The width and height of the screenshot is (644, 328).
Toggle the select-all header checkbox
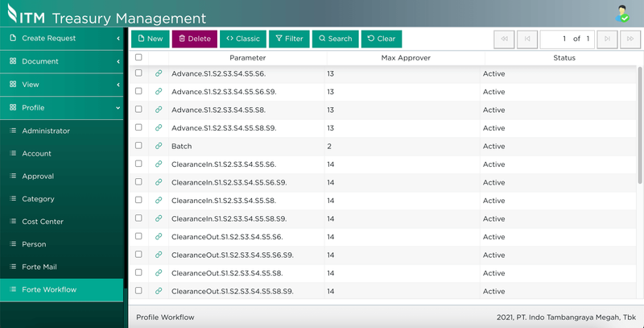tap(138, 58)
